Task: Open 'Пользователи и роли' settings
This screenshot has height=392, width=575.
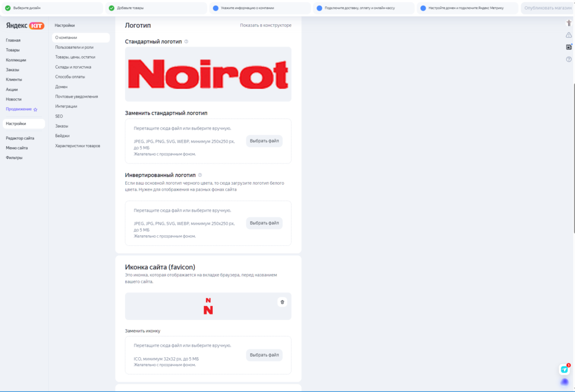Action: pos(75,47)
